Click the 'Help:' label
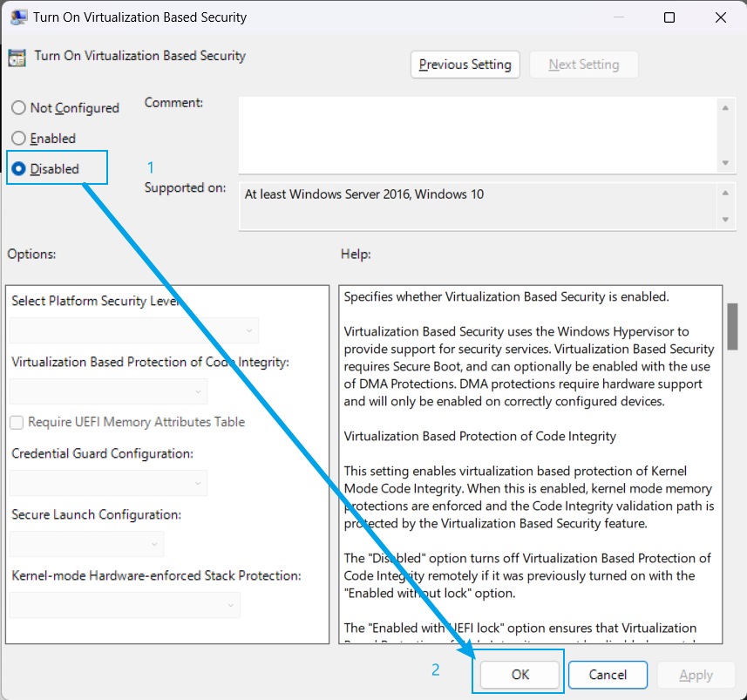 pyautogui.click(x=356, y=254)
